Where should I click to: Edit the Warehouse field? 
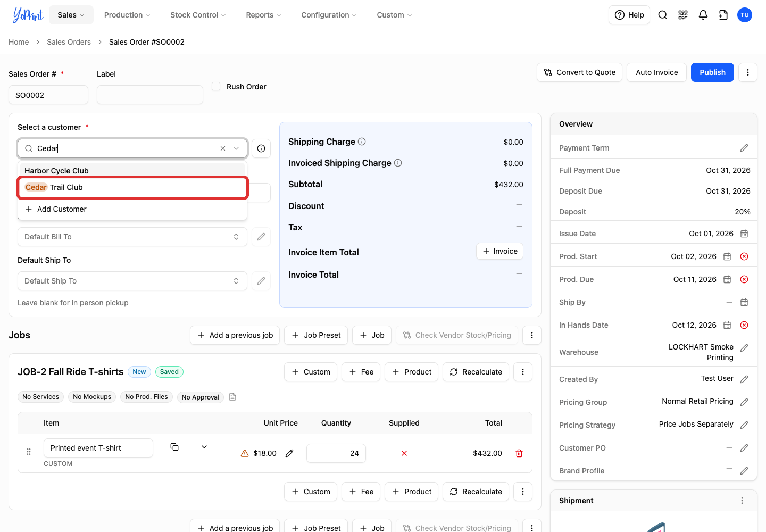(x=744, y=348)
